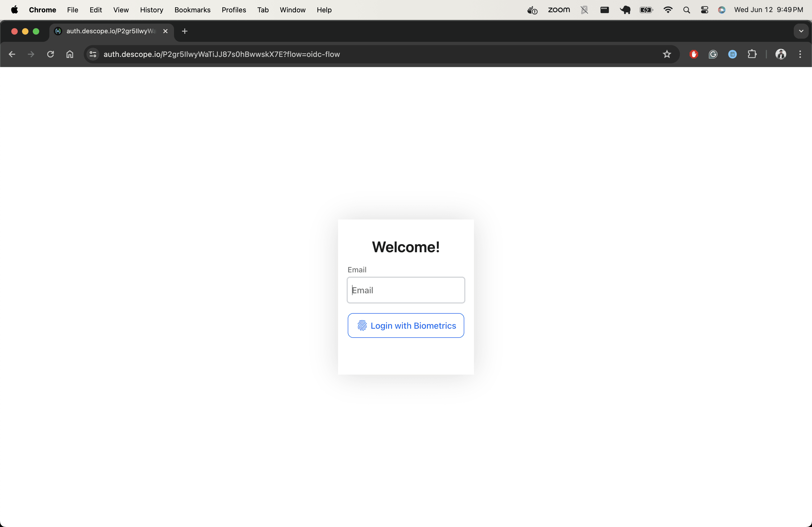The width and height of the screenshot is (812, 527).
Task: Click the fingerprint icon on the biometrics button
Action: (x=362, y=325)
